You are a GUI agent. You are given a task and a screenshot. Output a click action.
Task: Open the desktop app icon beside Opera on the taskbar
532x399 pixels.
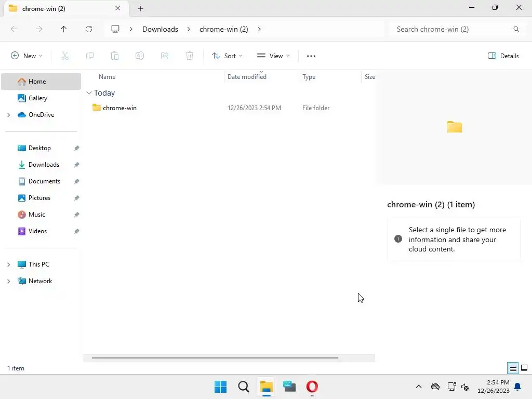point(289,387)
